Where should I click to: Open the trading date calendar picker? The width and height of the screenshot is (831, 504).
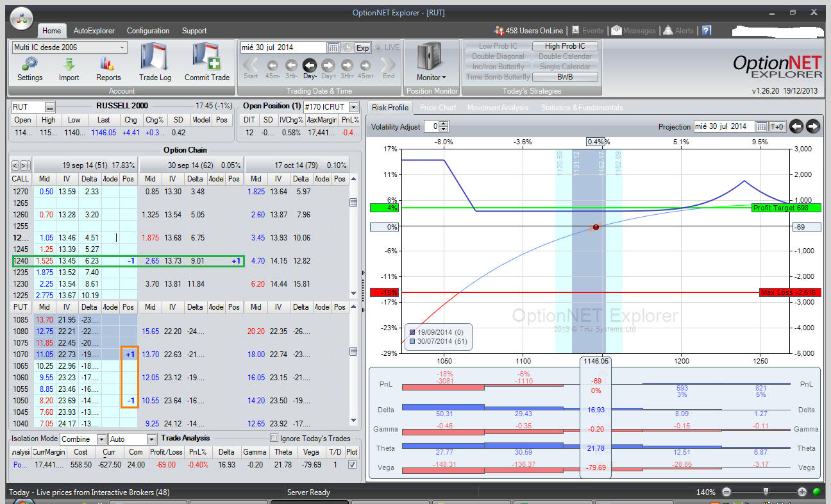point(333,47)
